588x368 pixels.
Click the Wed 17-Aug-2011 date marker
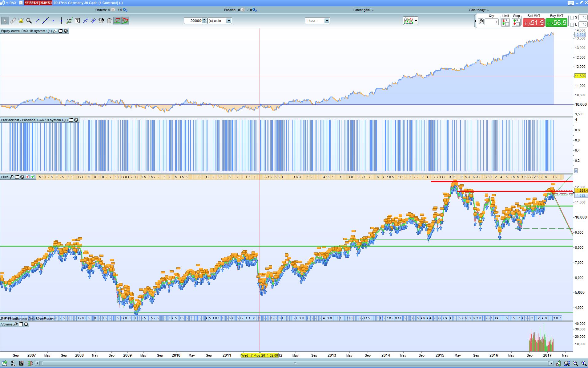260,355
